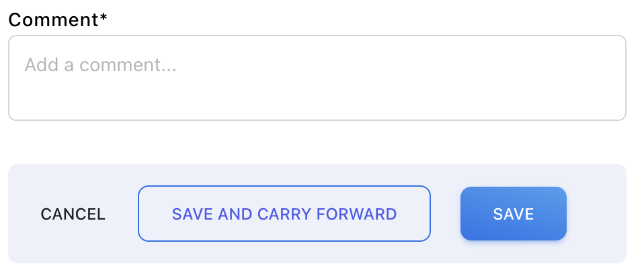Click the outlined Save and Carry Forward button
This screenshot has height=274, width=644.
click(284, 214)
